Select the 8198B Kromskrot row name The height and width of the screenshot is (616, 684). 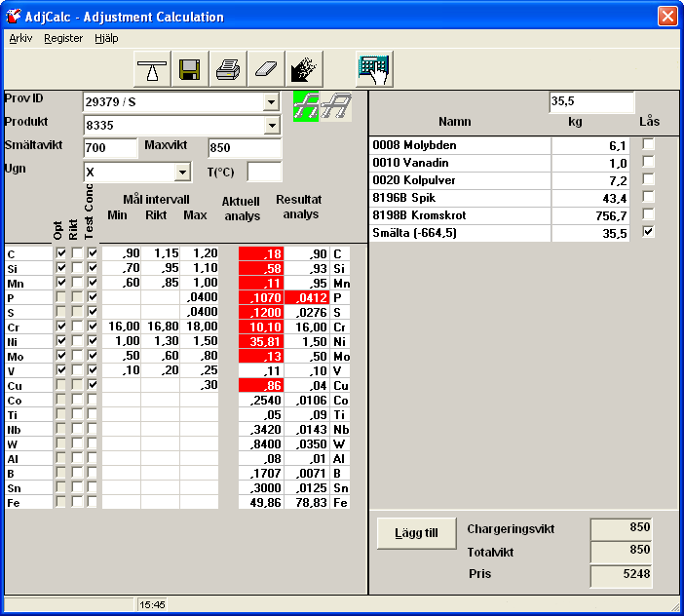(x=460, y=215)
